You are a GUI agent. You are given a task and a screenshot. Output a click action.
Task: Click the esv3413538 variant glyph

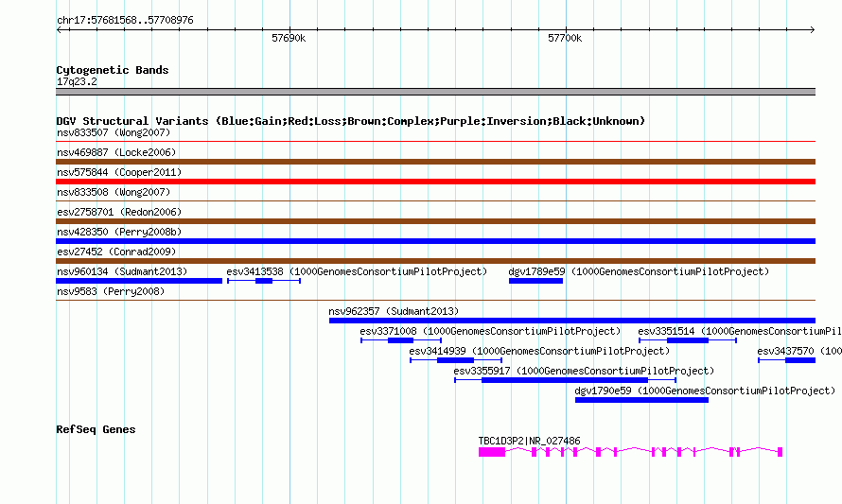264,281
